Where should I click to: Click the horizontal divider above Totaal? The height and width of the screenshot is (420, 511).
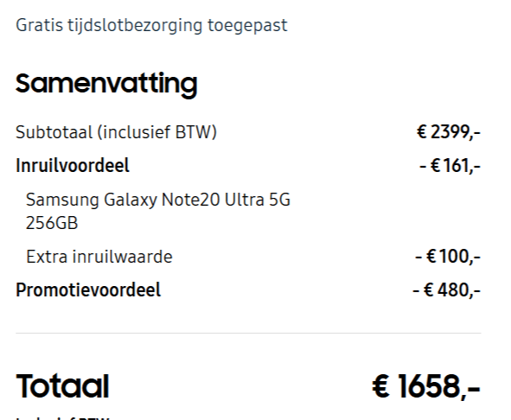pyautogui.click(x=248, y=333)
